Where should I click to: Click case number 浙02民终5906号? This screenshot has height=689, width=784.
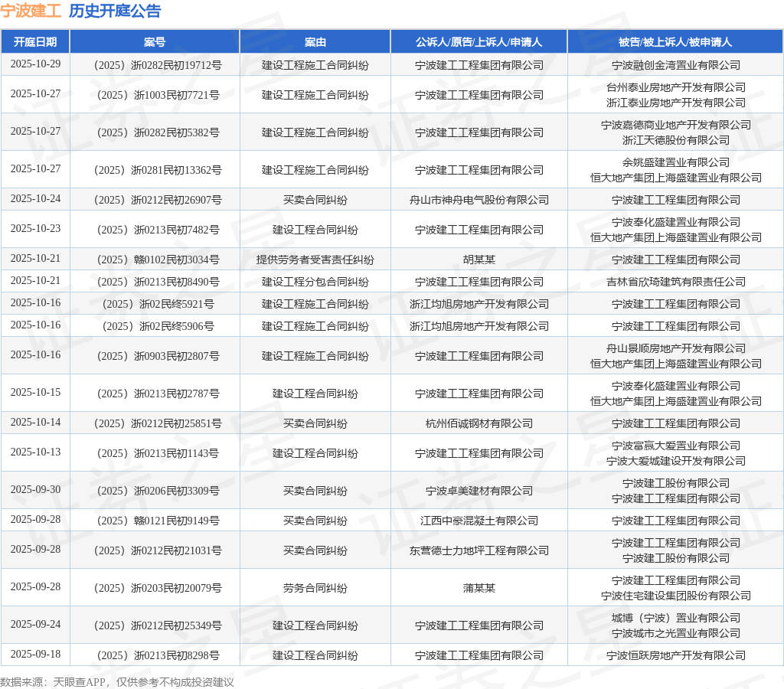point(158,326)
